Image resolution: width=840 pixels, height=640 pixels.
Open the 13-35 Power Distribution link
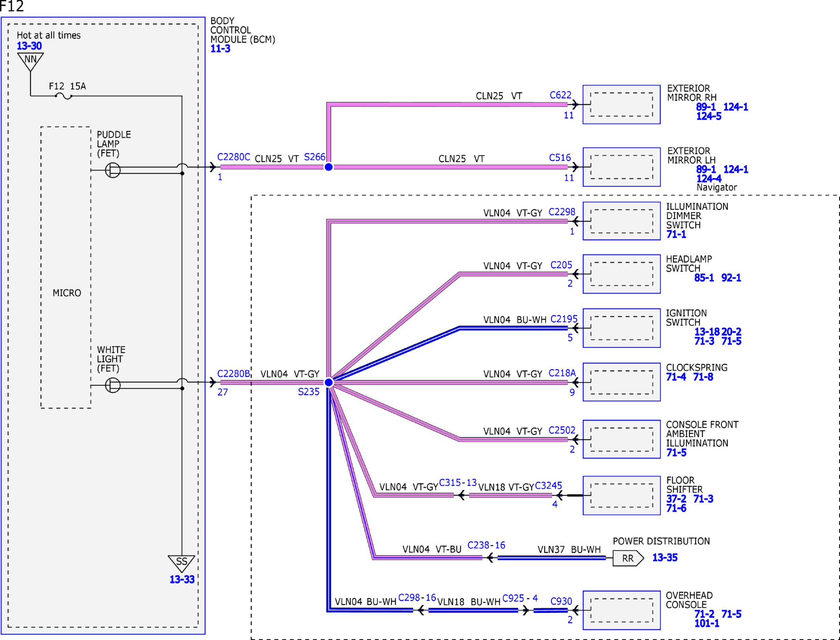[x=665, y=558]
